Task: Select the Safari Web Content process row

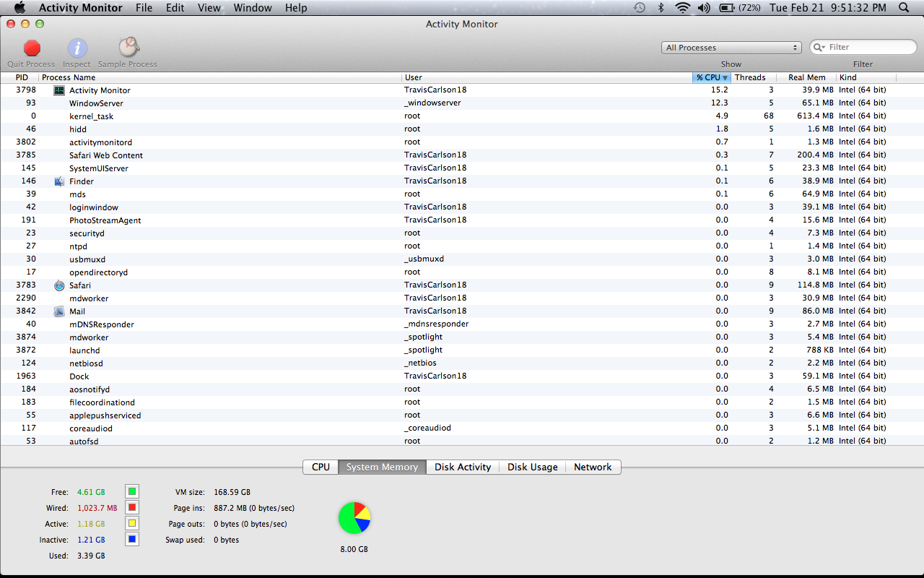Action: [x=462, y=155]
